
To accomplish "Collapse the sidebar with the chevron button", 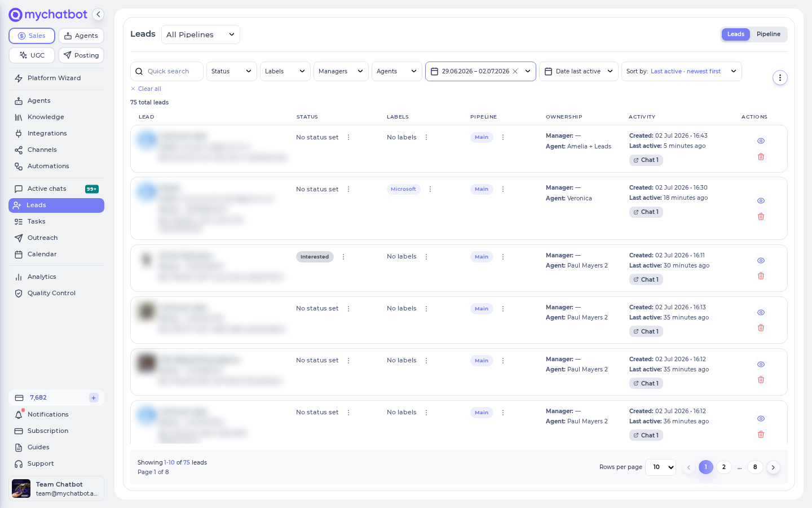I will pyautogui.click(x=98, y=15).
